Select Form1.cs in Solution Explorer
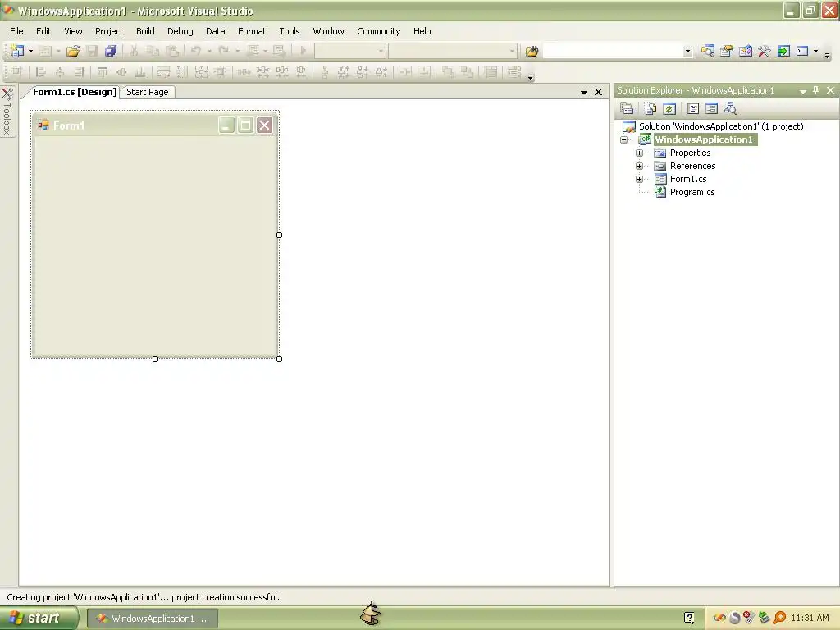 [688, 179]
